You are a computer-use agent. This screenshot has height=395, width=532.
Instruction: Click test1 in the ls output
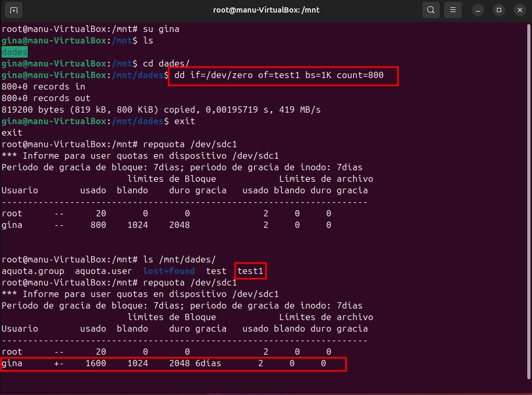pos(250,271)
